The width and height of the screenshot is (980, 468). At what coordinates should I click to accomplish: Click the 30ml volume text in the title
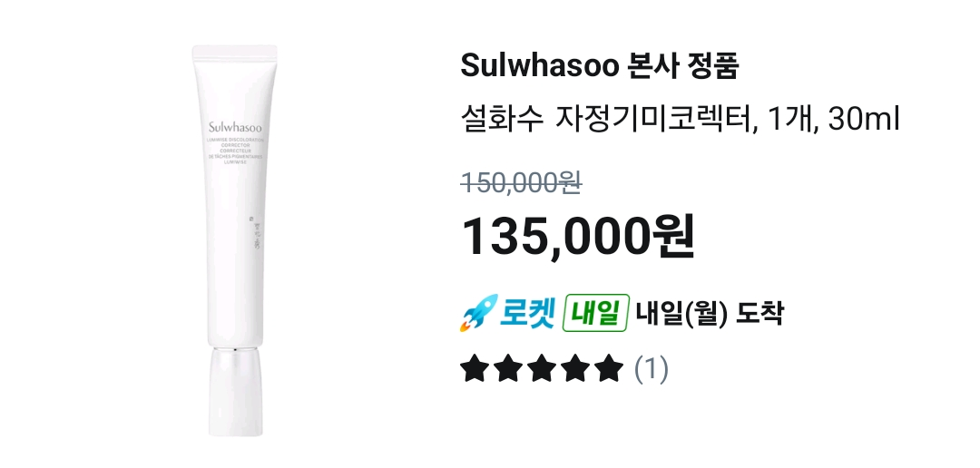tap(864, 120)
